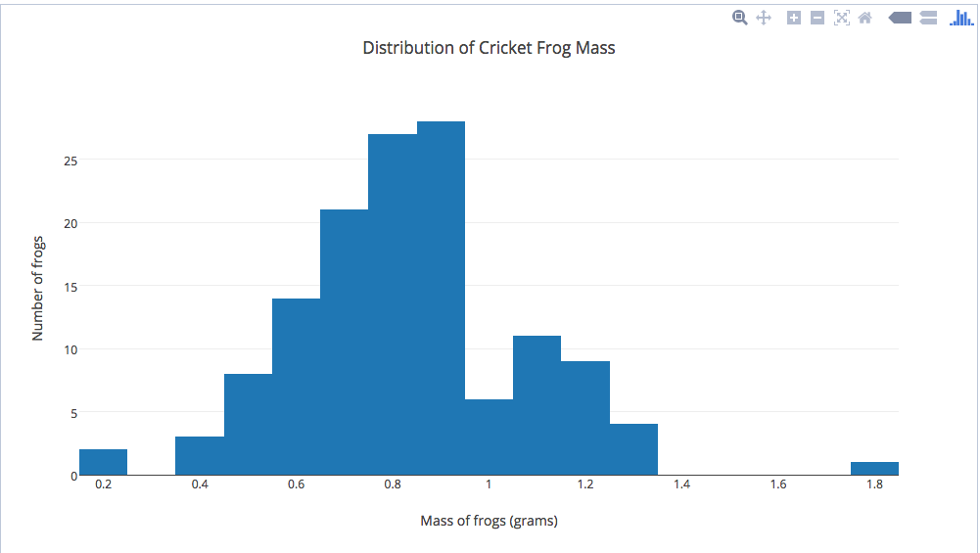Image resolution: width=980 pixels, height=553 pixels.
Task: Click the tallest histogram bar near 0.9
Action: pos(442,299)
